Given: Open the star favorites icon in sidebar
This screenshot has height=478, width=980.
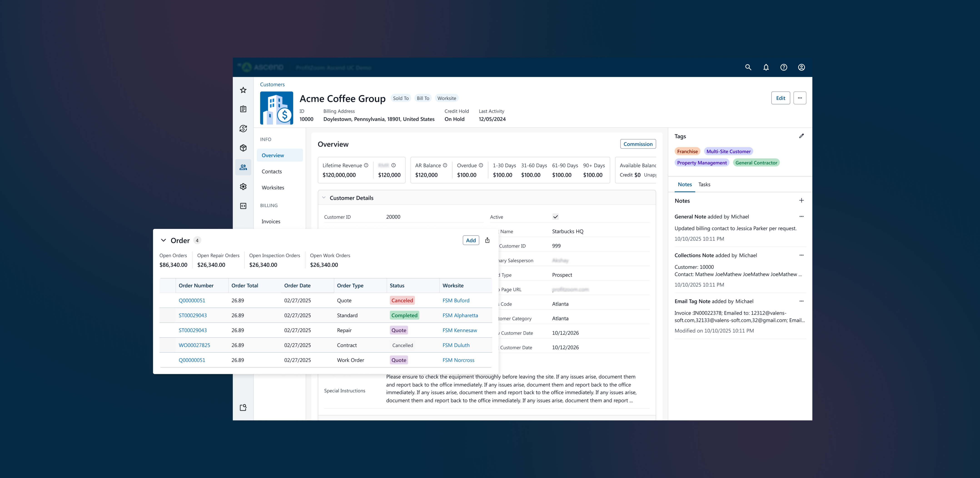Looking at the screenshot, I should coord(244,90).
